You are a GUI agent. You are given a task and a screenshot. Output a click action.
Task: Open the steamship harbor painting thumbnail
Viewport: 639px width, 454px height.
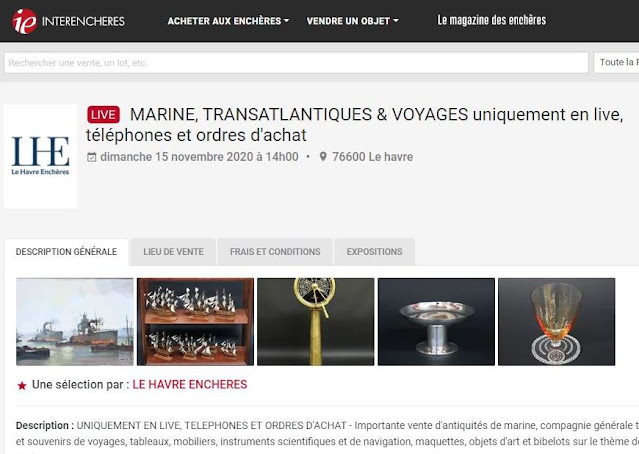(75, 322)
